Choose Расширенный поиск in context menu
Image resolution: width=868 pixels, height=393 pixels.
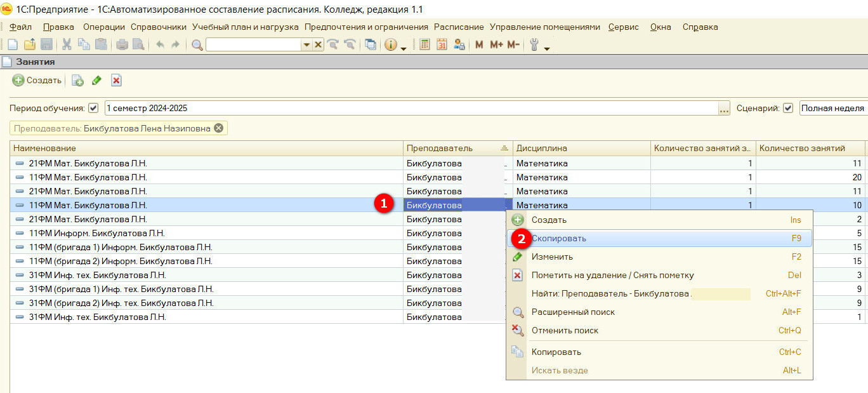(659, 312)
